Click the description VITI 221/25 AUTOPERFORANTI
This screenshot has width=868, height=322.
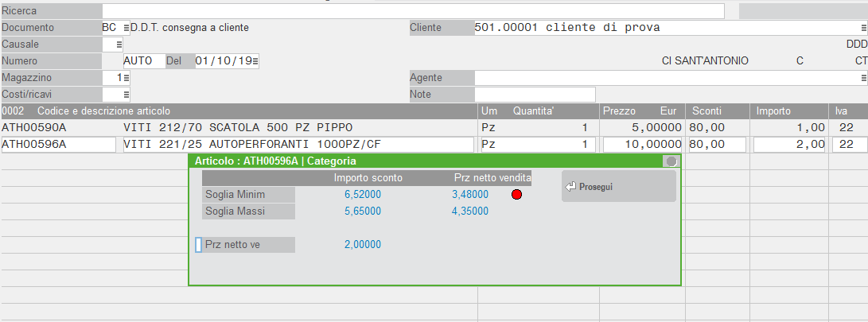tap(297, 145)
